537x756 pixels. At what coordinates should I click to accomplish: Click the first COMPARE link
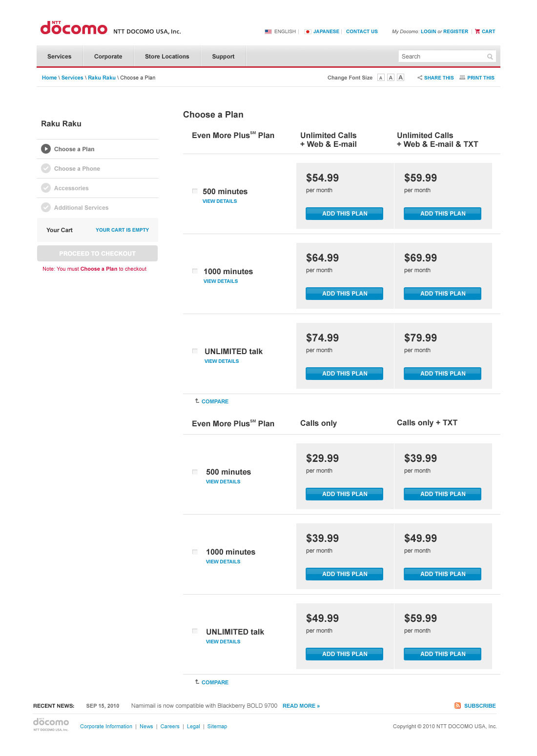pyautogui.click(x=215, y=401)
